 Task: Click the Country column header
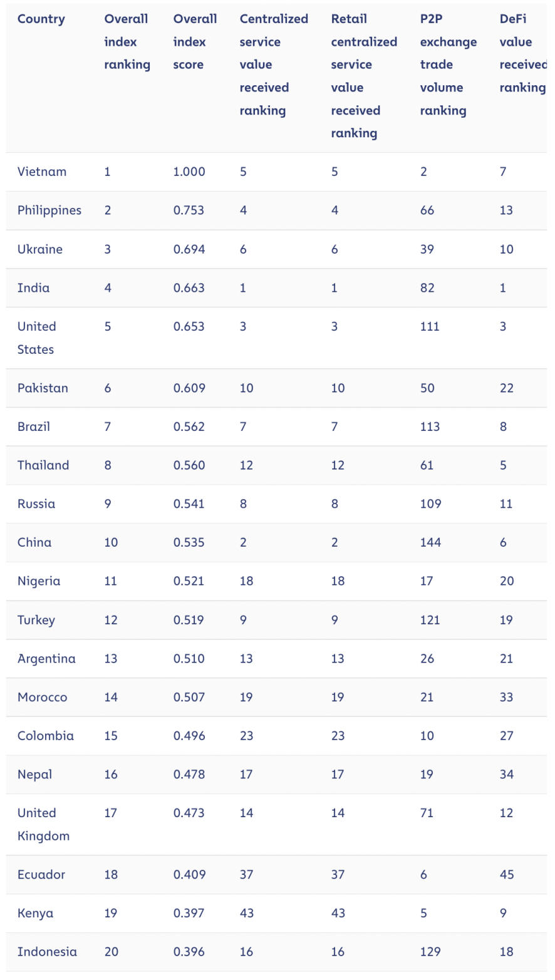point(41,19)
